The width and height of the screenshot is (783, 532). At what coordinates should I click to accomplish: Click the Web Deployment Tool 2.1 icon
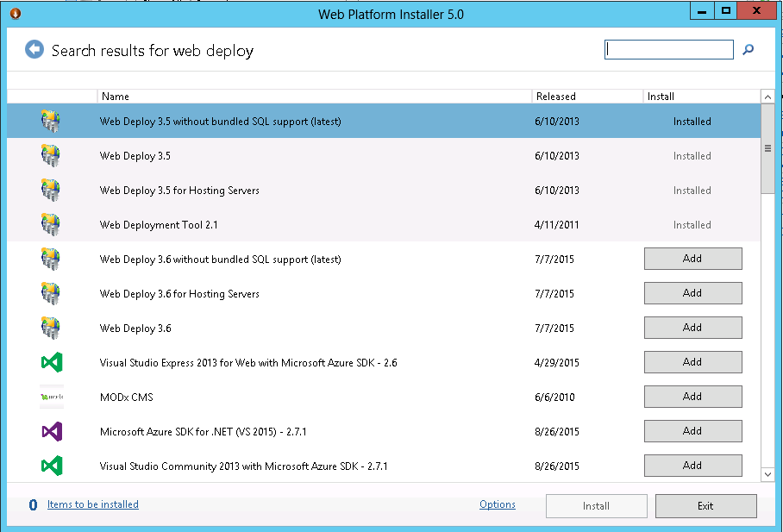50,224
